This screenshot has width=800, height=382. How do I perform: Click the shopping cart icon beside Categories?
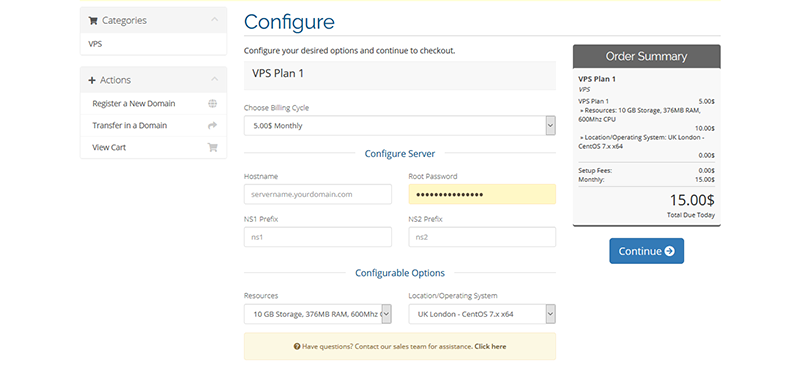tap(92, 21)
